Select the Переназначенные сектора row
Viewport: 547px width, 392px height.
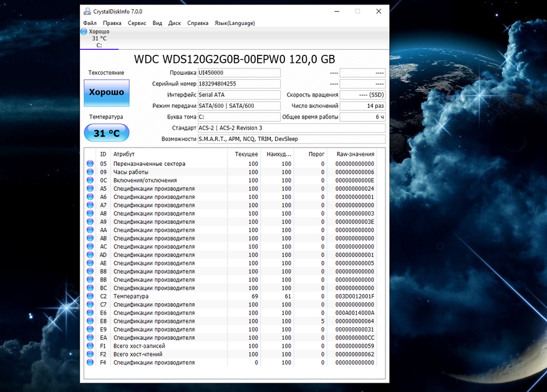149,164
